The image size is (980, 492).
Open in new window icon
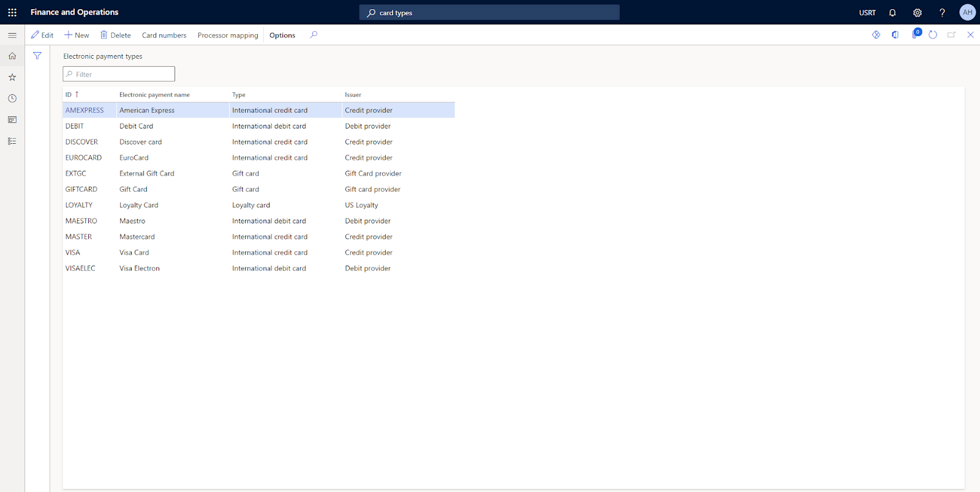pos(952,35)
